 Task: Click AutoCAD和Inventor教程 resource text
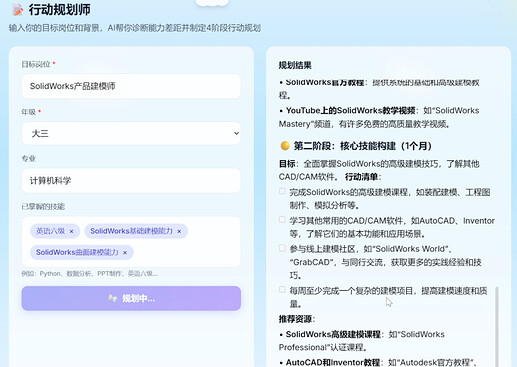tap(333, 362)
